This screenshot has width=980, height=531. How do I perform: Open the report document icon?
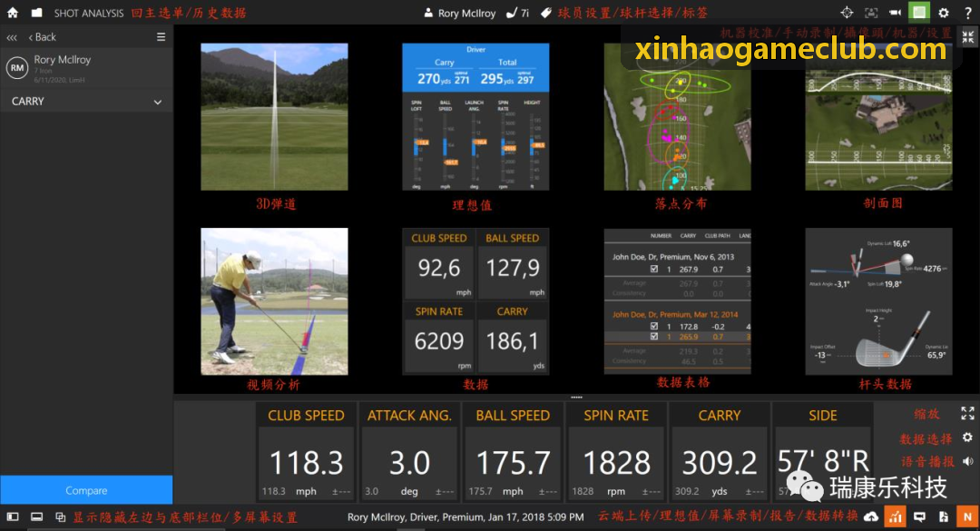tap(944, 517)
